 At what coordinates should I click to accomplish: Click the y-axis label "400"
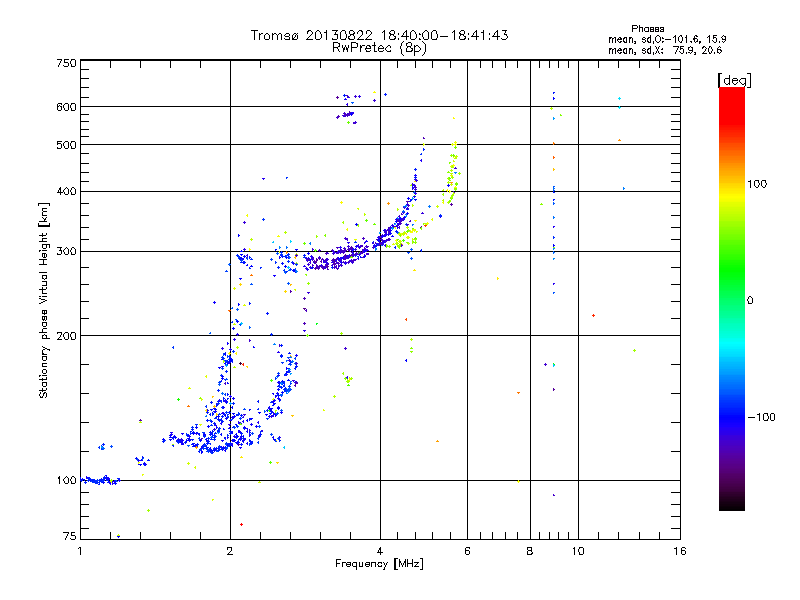(66, 192)
